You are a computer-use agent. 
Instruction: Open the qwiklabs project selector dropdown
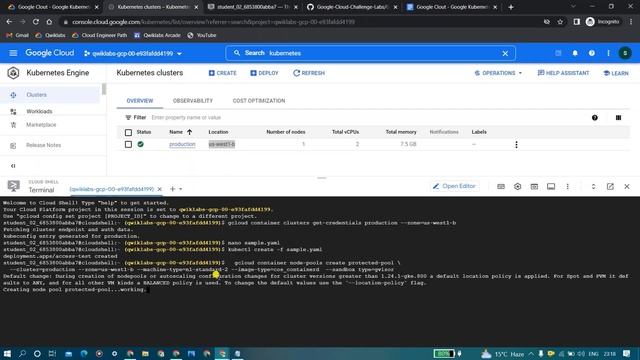click(x=133, y=53)
